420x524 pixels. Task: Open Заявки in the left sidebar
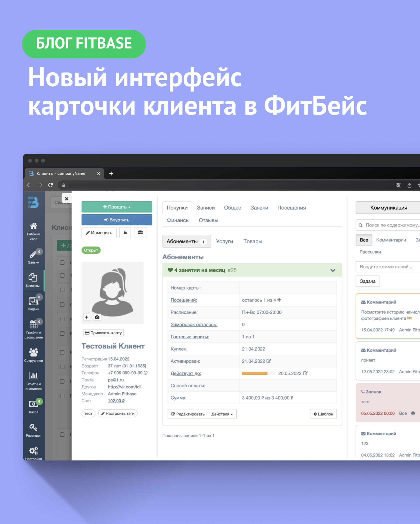click(x=33, y=257)
